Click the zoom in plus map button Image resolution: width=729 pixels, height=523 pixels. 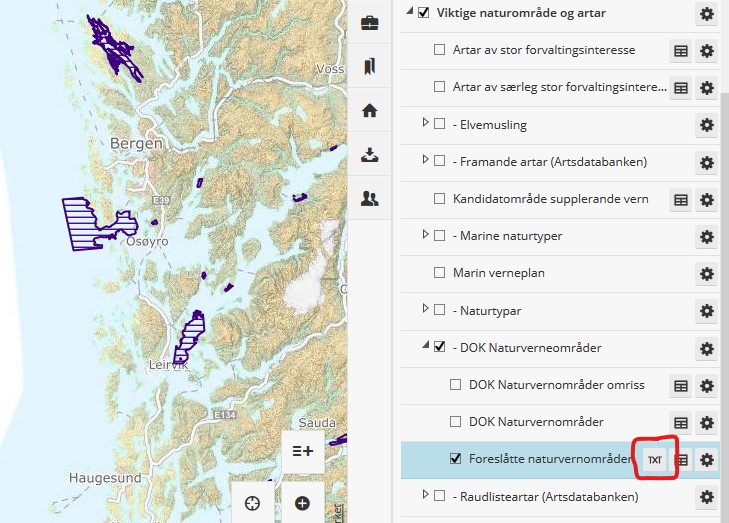pyautogui.click(x=302, y=503)
